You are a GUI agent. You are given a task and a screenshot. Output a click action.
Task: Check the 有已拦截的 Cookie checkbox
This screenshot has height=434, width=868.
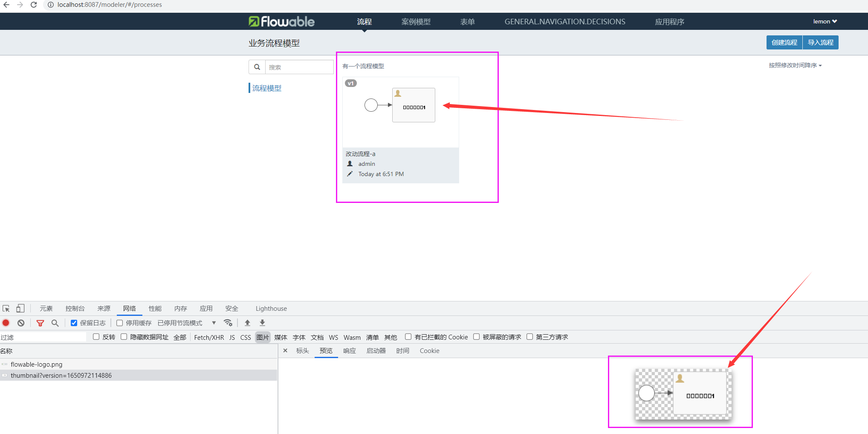click(408, 337)
